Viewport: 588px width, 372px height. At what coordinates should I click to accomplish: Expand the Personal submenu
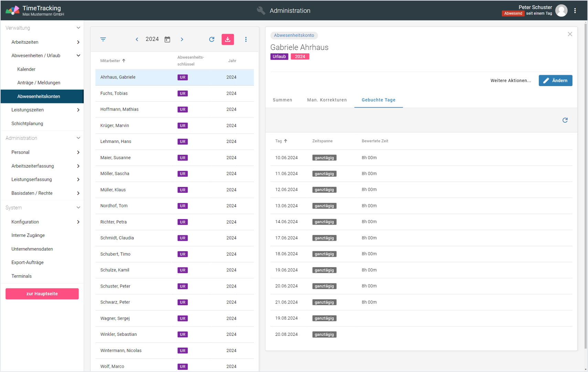pos(78,152)
